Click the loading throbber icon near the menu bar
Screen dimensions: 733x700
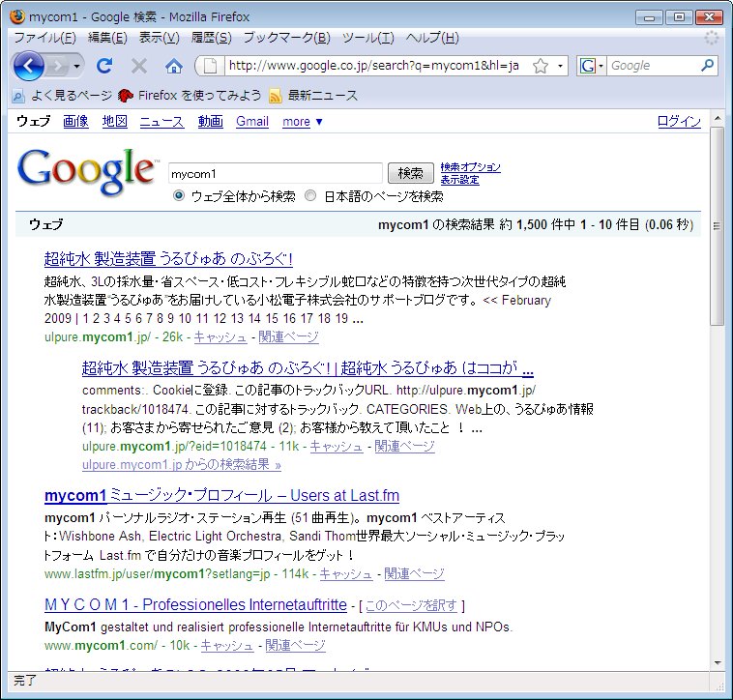click(711, 38)
